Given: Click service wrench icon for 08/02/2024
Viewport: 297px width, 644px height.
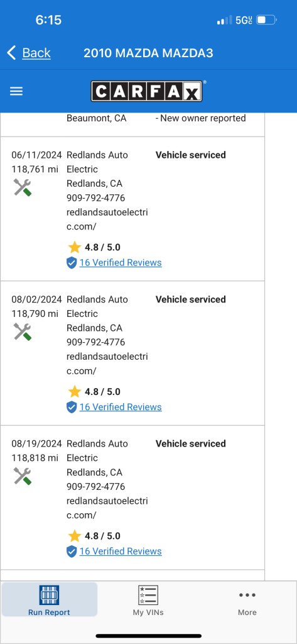Looking at the screenshot, I should pyautogui.click(x=22, y=332).
